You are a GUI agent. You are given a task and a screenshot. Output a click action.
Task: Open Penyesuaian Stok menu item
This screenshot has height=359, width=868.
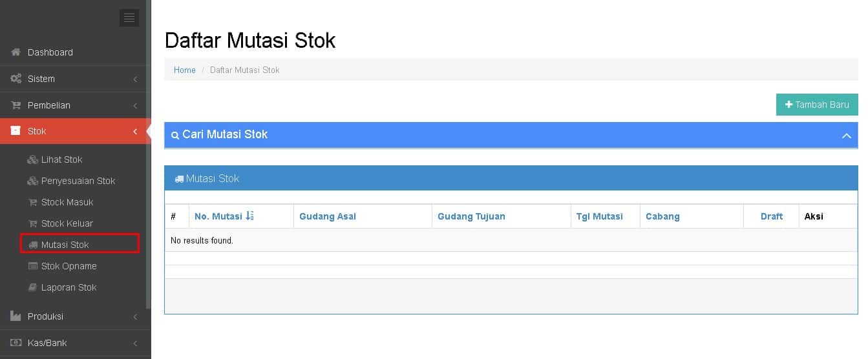78,181
